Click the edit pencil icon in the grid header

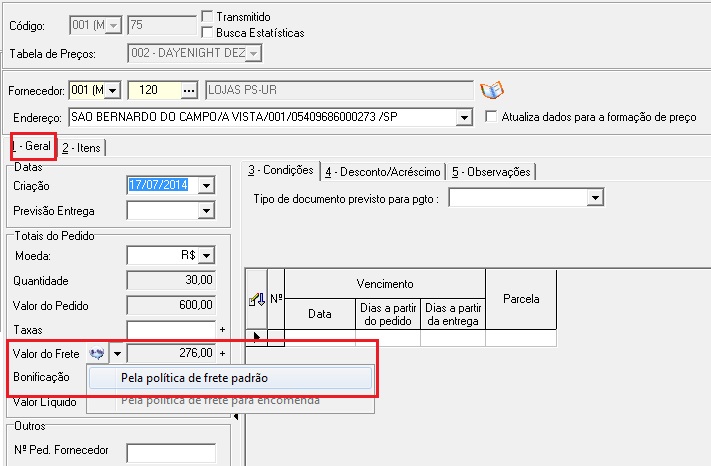257,299
